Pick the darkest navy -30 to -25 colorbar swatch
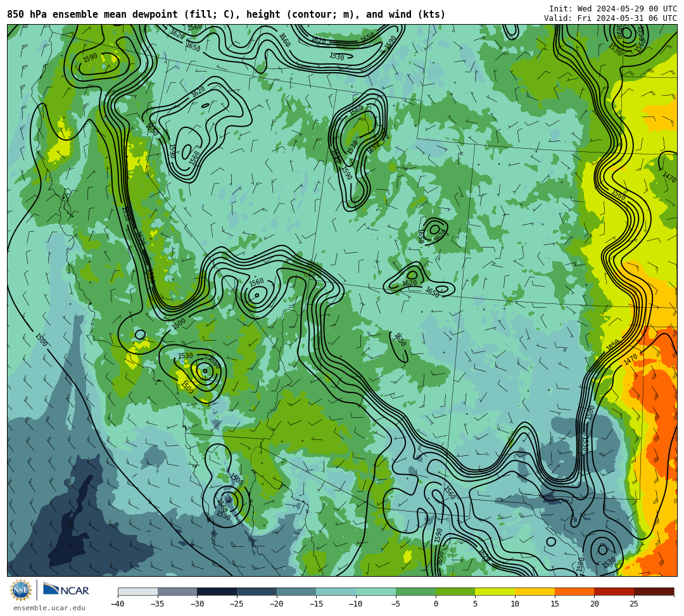 217,592
